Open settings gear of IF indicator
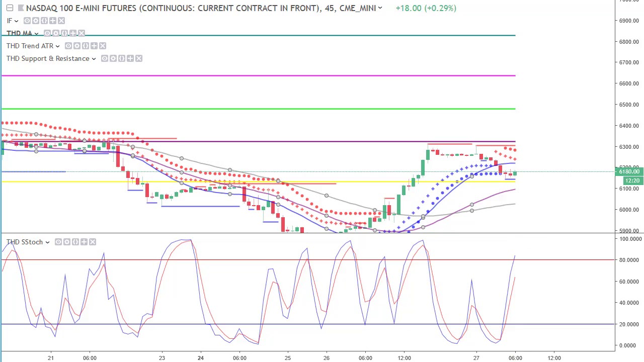The height and width of the screenshot is (362, 644). click(36, 21)
